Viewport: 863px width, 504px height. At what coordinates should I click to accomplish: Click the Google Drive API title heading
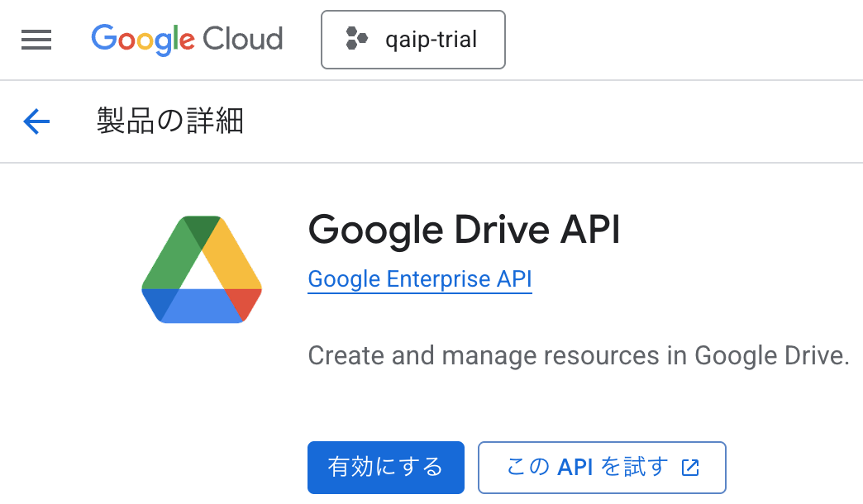463,230
